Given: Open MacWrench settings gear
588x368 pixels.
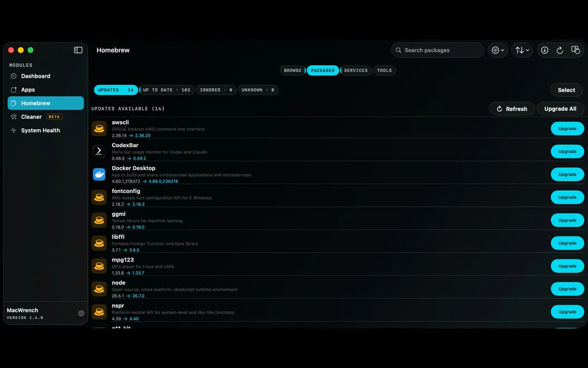Looking at the screenshot, I should coord(81,313).
